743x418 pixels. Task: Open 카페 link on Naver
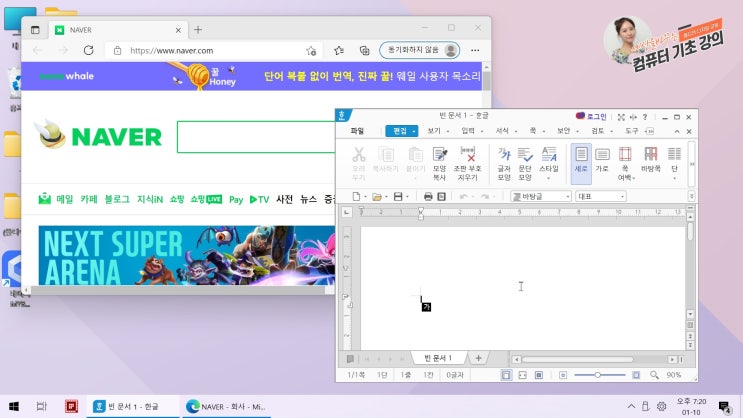coord(89,199)
